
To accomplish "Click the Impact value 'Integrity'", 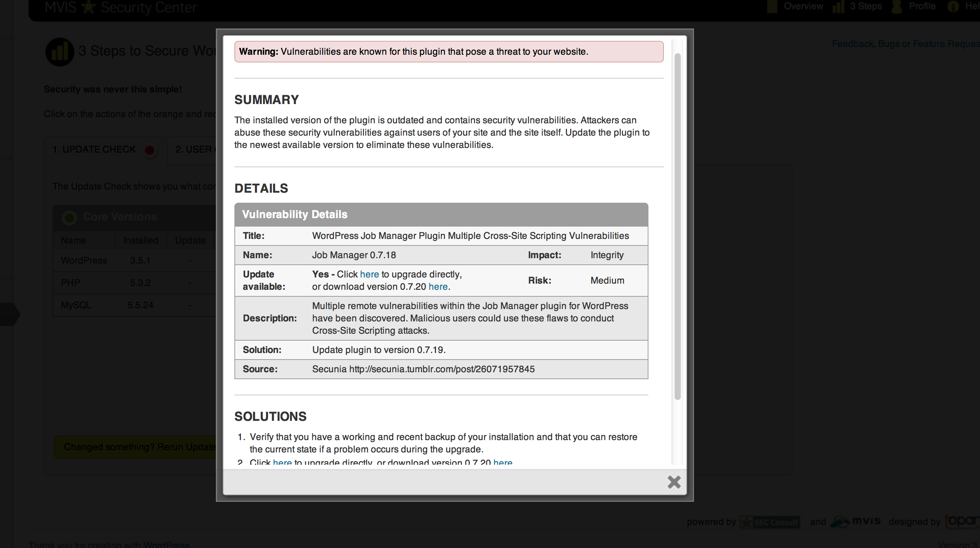I will (607, 255).
